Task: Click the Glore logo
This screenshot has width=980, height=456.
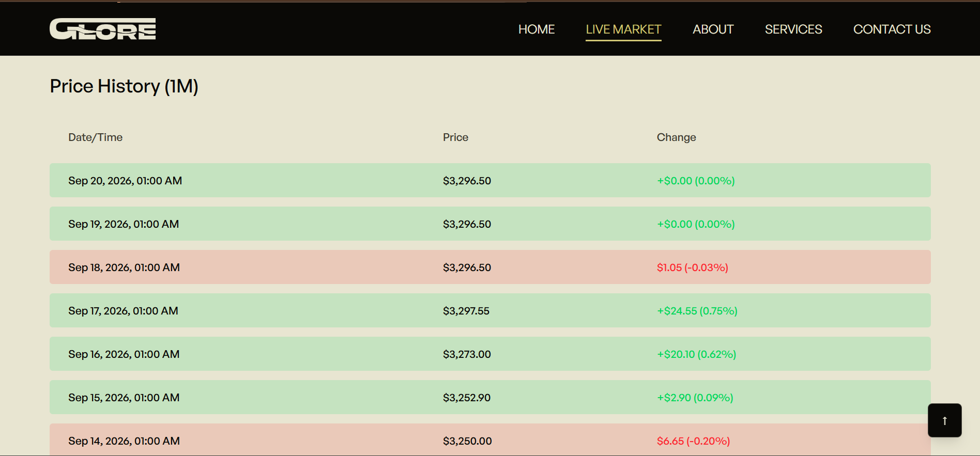Action: click(102, 29)
